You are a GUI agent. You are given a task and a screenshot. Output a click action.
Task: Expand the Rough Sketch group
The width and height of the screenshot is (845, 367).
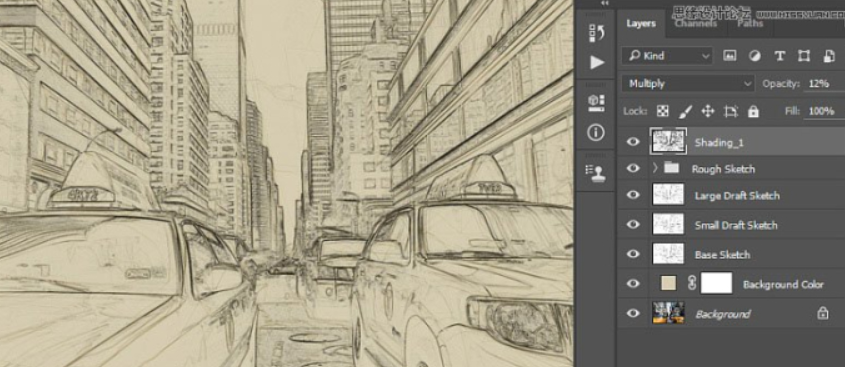coord(655,168)
